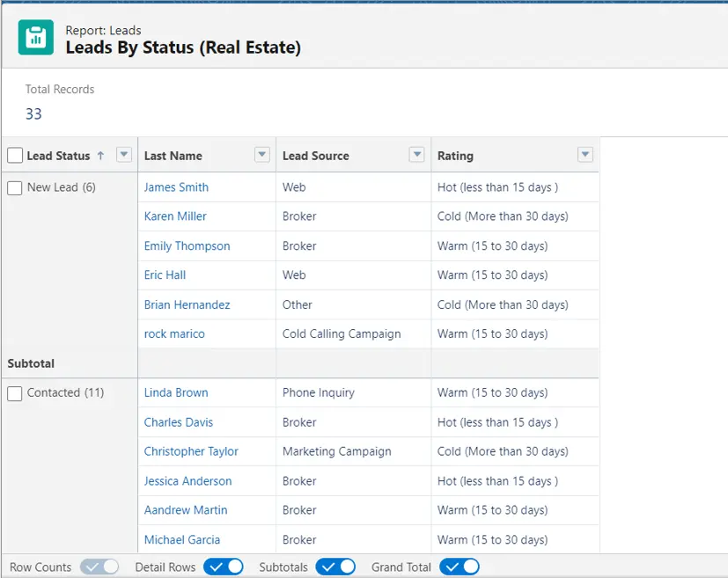This screenshot has height=578, width=728.
Task: Open Jessica Anderson lead record
Action: (x=188, y=481)
